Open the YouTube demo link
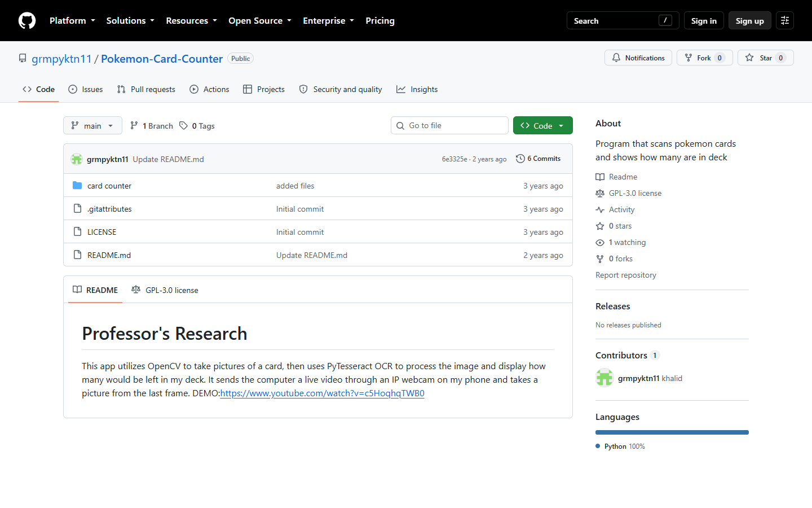Screen dimensions: 812x508 pos(323,393)
